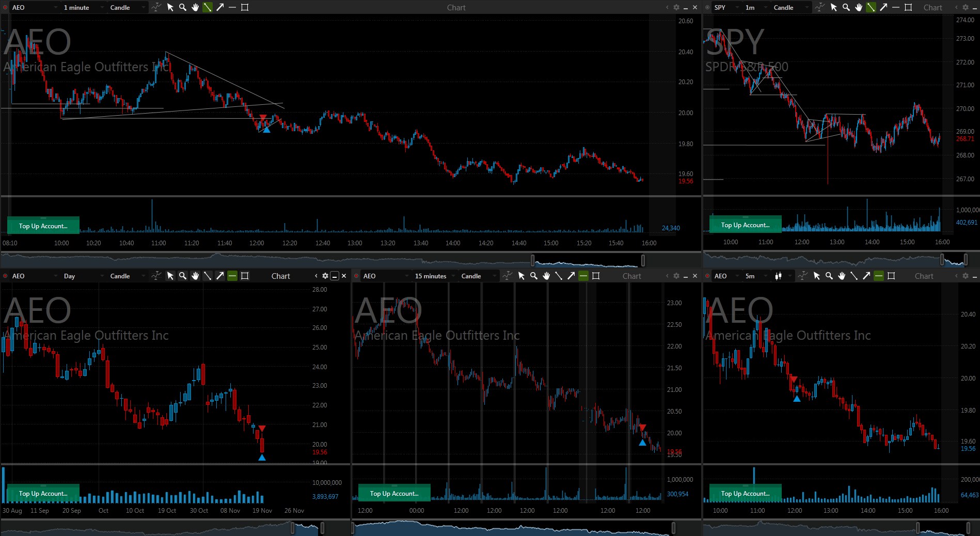This screenshot has height=536, width=980.
Task: Select horizontal line tool in AEO 1 minute chart
Action: pos(232,7)
